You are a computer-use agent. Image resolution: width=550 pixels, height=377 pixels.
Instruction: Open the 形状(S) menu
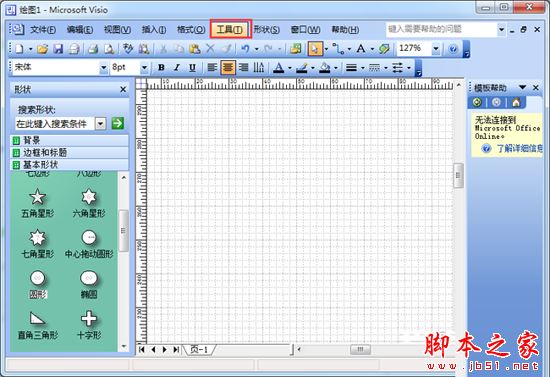click(x=266, y=29)
